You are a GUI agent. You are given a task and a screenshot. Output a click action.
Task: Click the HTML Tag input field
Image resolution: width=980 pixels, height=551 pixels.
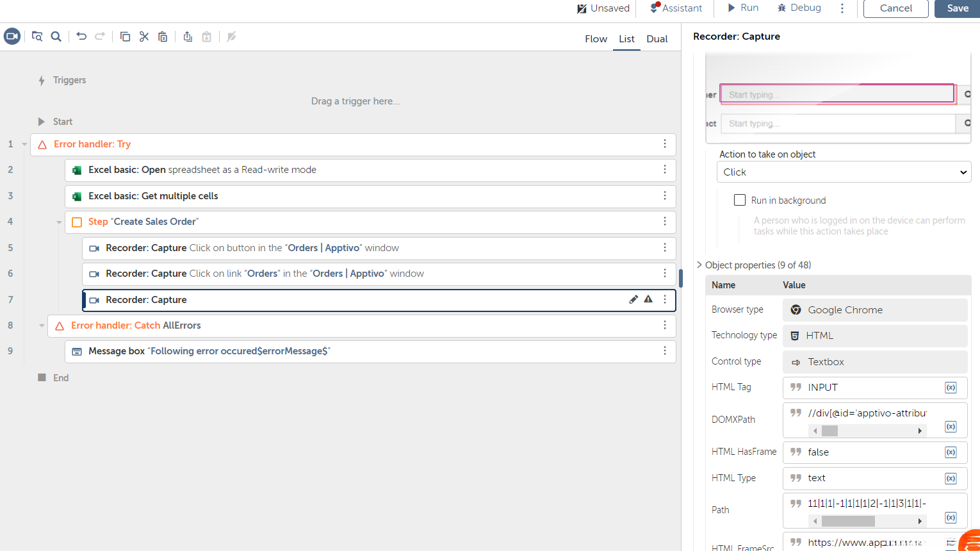click(875, 388)
